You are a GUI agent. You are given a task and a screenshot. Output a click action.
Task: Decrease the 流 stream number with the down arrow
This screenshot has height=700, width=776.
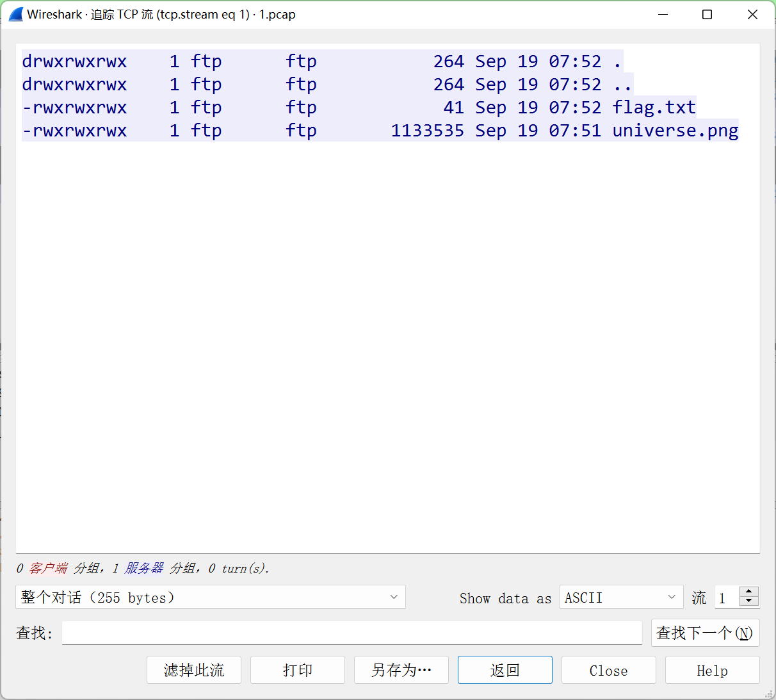click(748, 602)
